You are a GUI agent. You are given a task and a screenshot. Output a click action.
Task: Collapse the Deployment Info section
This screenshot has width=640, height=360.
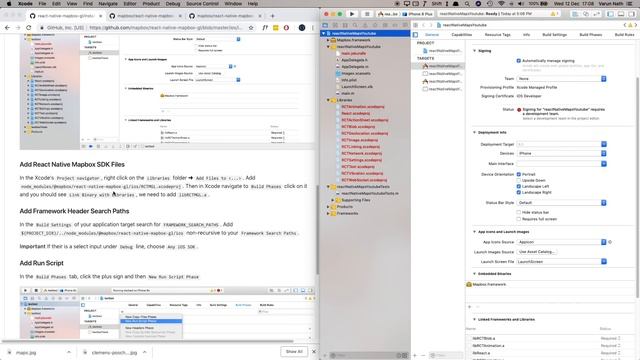pos(474,133)
